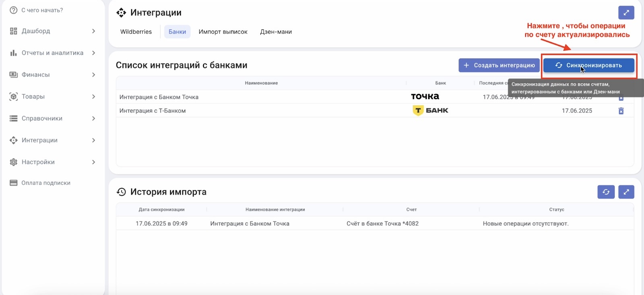
Task: Click the Дашборд sidebar icon
Action: point(14,31)
